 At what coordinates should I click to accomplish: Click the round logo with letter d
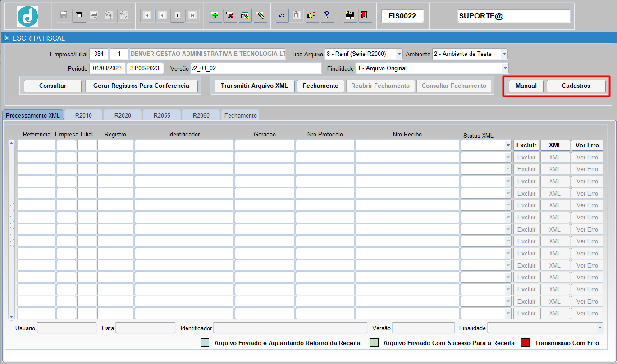[27, 16]
